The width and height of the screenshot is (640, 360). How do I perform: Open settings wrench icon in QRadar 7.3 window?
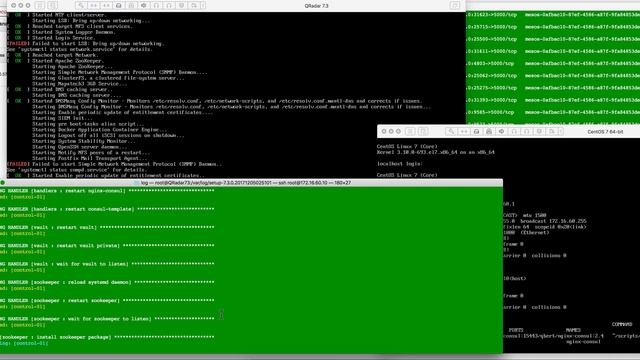[80, 6]
